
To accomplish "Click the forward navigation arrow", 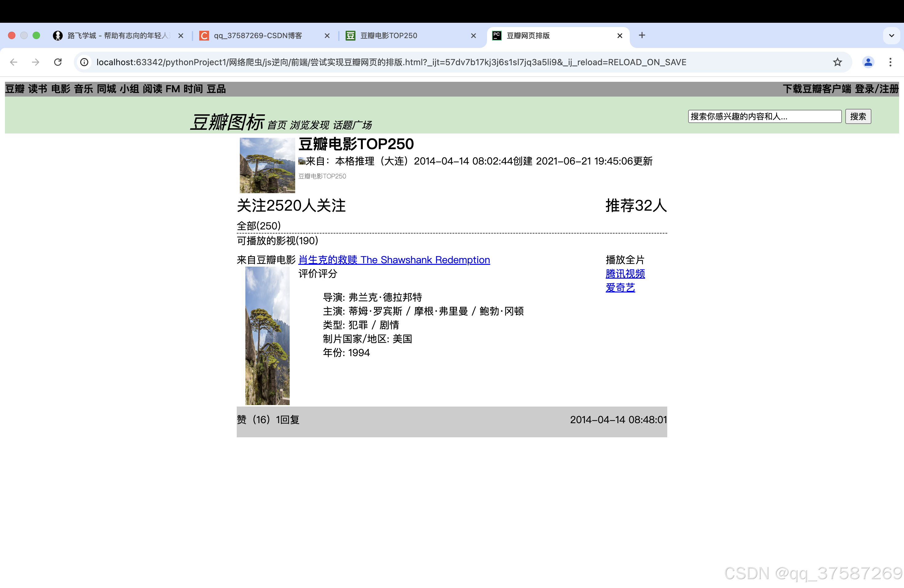I will 35,62.
